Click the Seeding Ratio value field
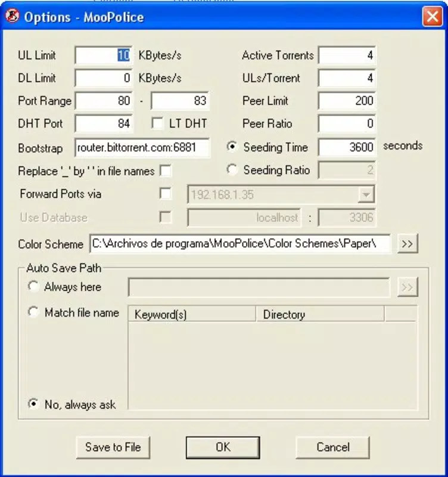The width and height of the screenshot is (448, 477). coord(347,170)
